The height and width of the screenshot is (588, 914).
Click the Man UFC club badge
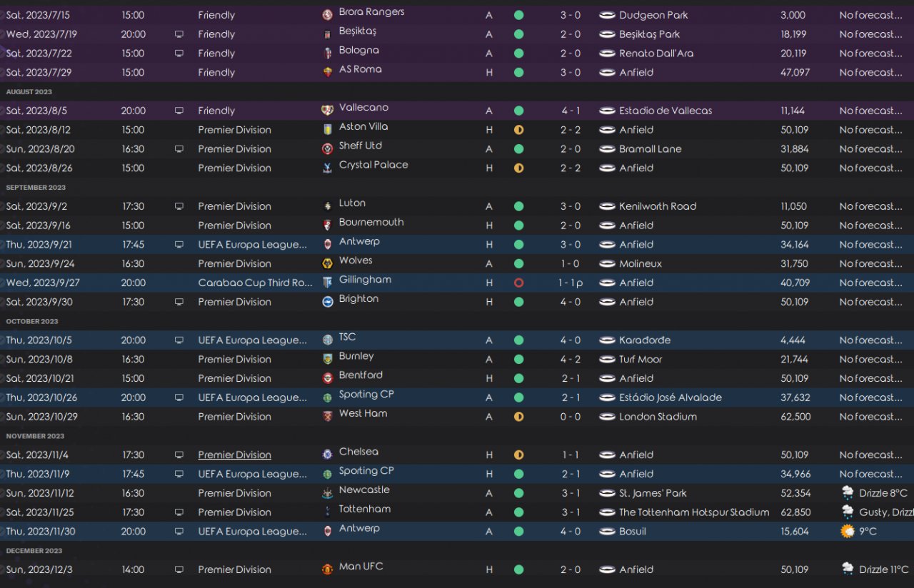(x=328, y=569)
